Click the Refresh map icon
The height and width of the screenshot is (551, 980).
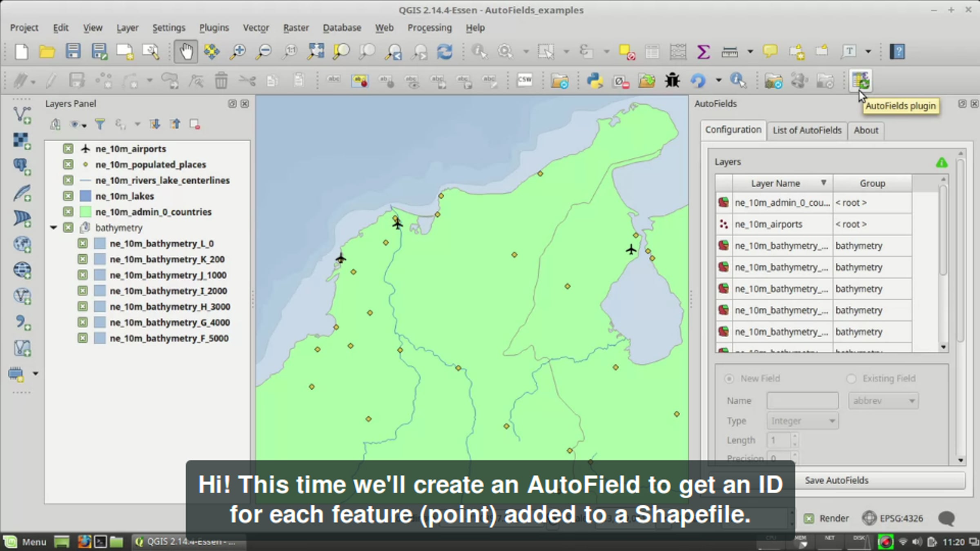[x=445, y=52]
